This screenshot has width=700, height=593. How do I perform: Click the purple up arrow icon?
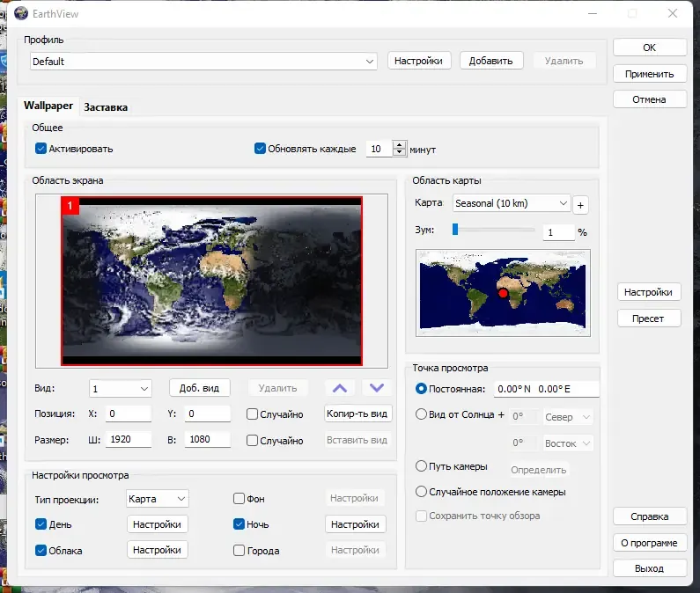pyautogui.click(x=340, y=388)
